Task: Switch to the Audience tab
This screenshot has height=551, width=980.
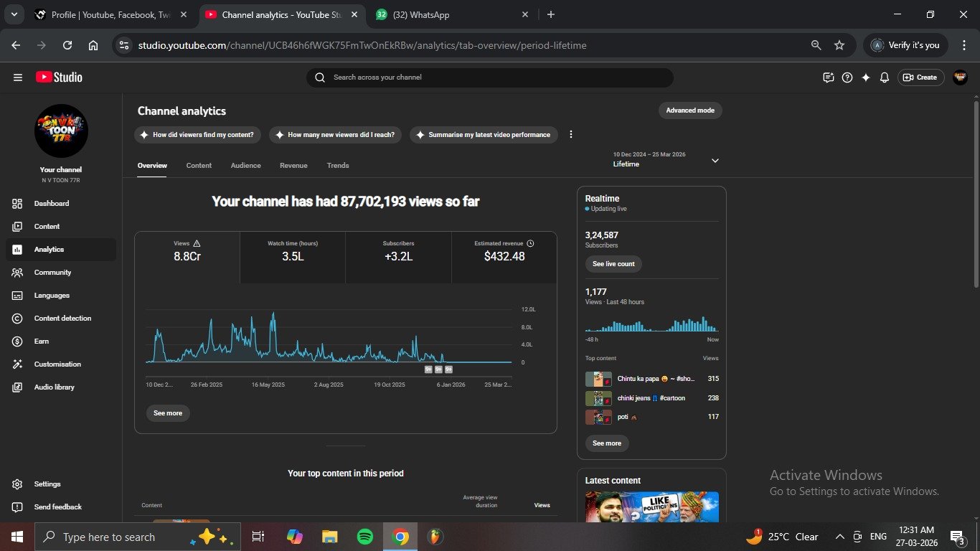Action: pyautogui.click(x=245, y=166)
